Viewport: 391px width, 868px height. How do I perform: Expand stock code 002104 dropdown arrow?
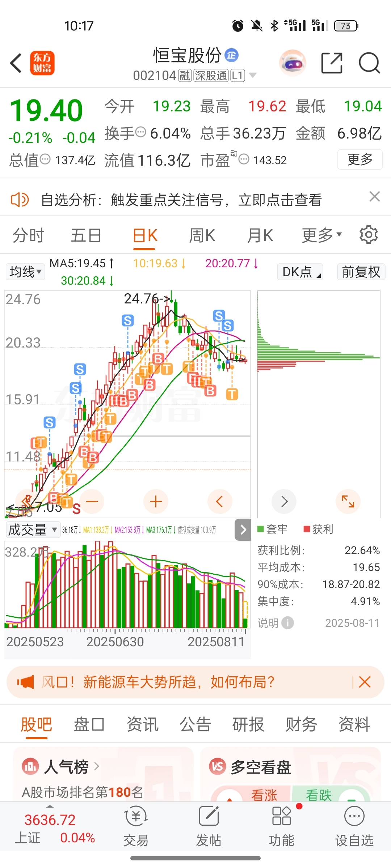click(x=253, y=75)
